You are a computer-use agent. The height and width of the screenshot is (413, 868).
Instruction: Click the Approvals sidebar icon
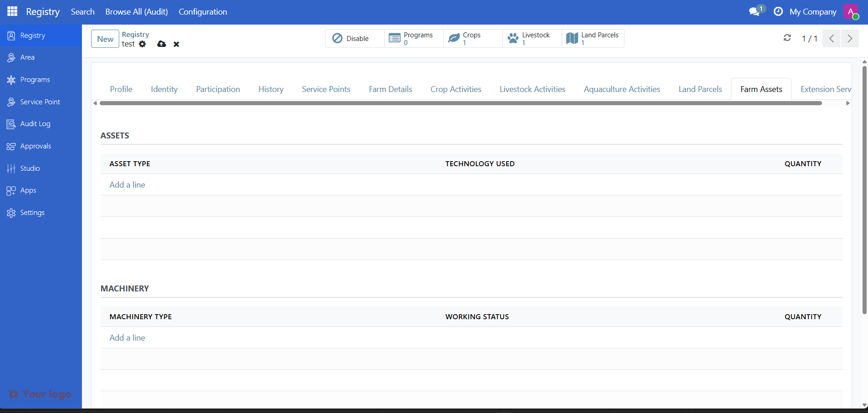[11, 146]
